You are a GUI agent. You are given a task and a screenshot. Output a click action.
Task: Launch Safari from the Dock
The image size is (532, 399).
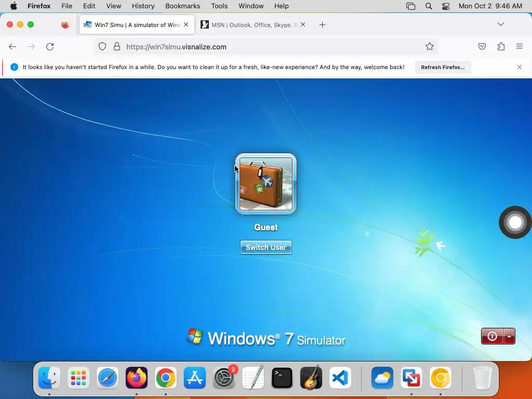point(108,378)
